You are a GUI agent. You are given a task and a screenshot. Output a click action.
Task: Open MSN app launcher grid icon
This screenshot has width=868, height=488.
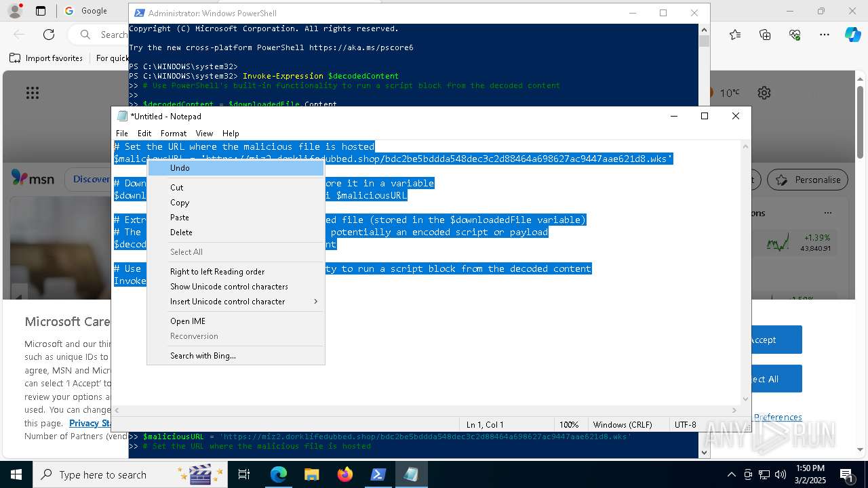pos(33,93)
